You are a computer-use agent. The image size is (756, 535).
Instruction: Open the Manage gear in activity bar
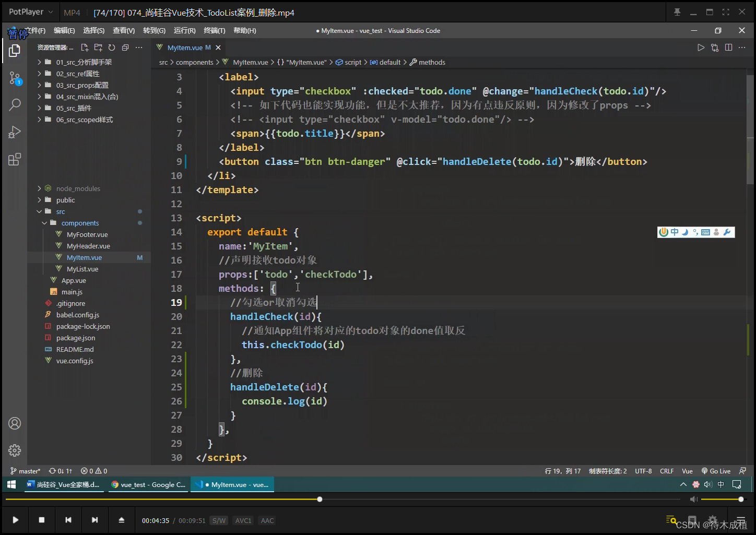click(x=15, y=450)
